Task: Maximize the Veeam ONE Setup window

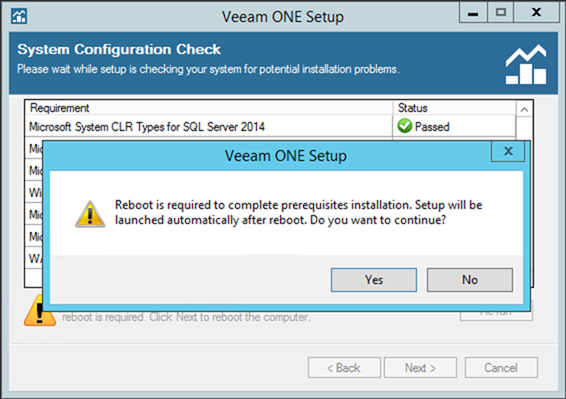Action: [501, 13]
